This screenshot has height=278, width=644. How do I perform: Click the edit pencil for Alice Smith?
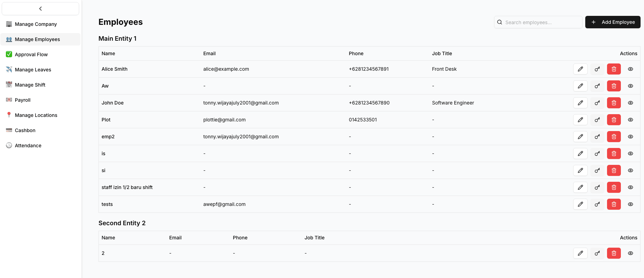click(x=580, y=69)
